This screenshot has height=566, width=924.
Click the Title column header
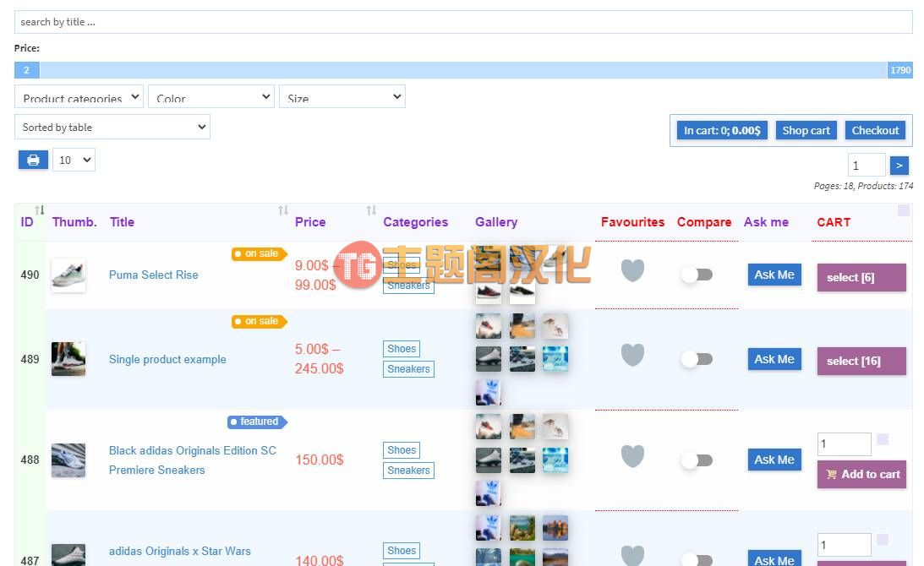point(122,222)
